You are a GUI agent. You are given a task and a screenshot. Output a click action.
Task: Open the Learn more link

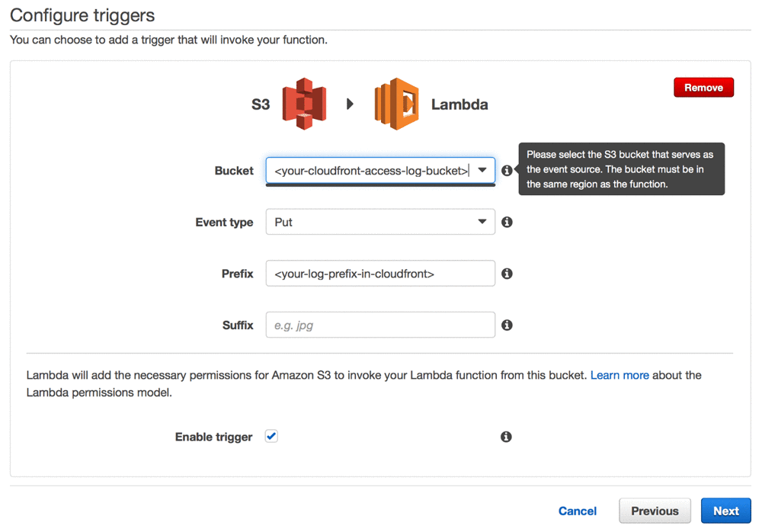tap(620, 376)
